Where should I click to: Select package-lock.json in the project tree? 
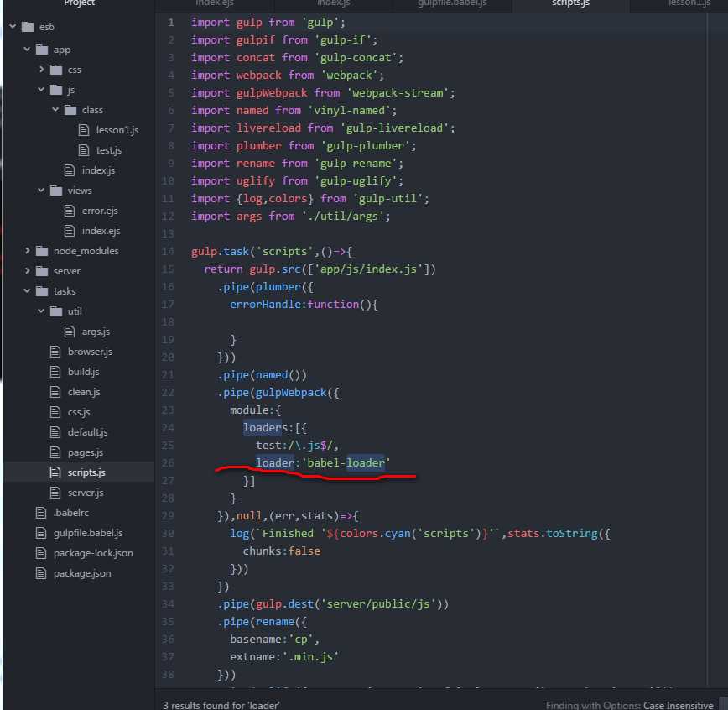93,553
